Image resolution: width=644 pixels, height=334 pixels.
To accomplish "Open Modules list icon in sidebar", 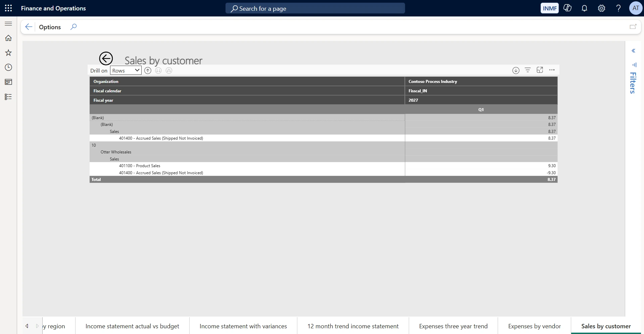I will pyautogui.click(x=8, y=97).
